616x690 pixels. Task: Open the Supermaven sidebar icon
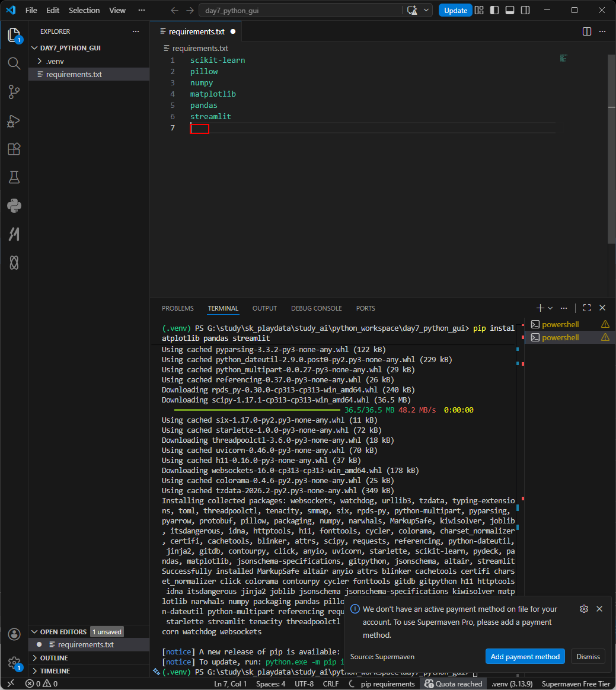tap(14, 234)
